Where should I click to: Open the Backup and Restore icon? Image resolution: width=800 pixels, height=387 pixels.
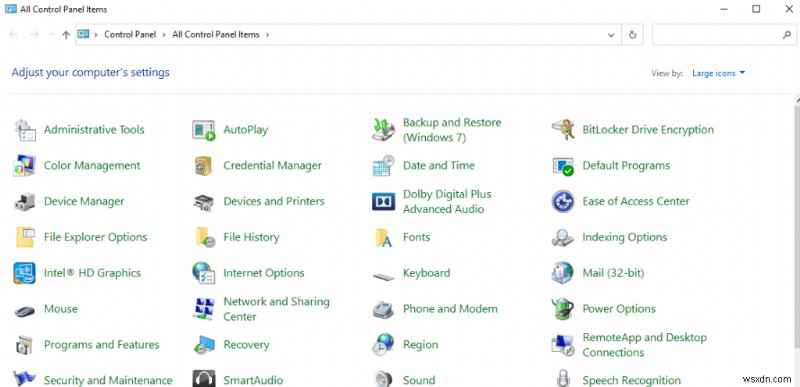[x=384, y=130]
